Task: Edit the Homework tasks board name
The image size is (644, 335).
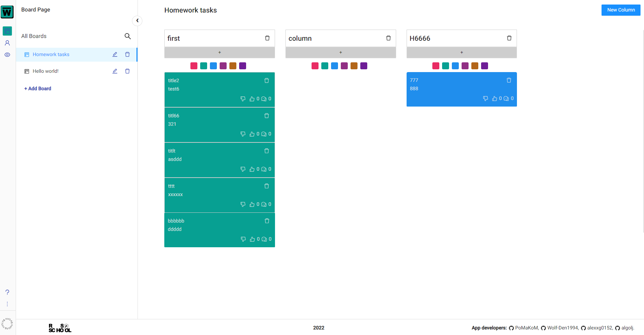Action: point(115,54)
